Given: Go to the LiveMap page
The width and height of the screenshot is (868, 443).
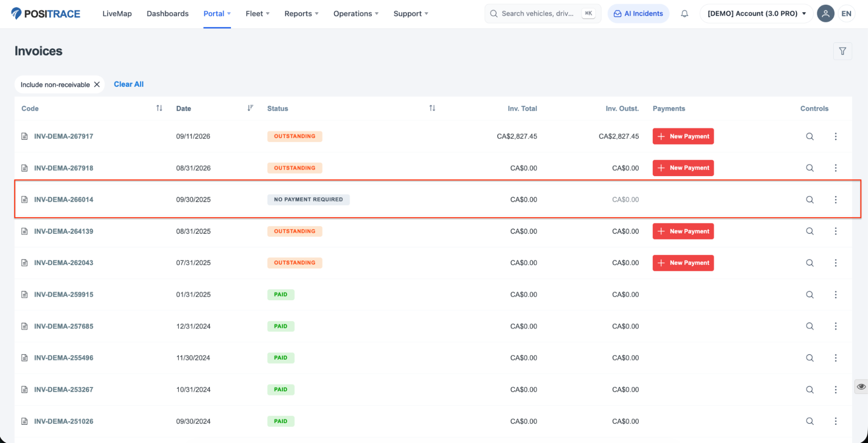Looking at the screenshot, I should 117,14.
